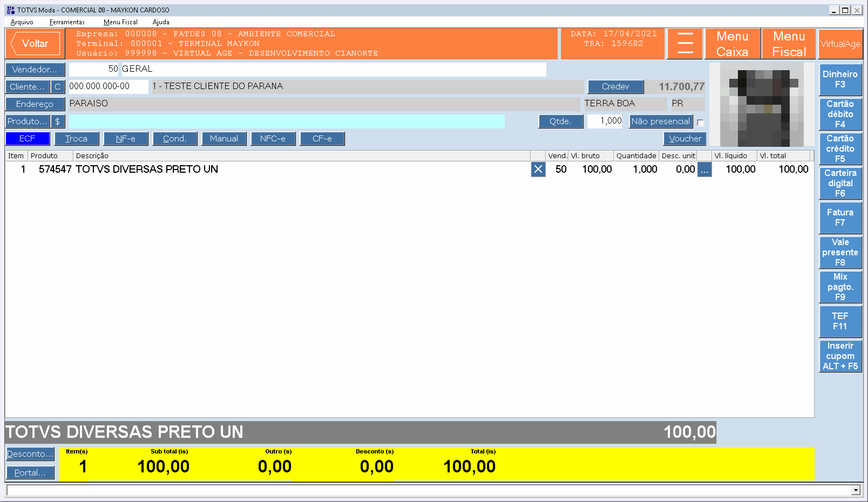Click the client CPF field
This screenshot has height=502, width=868.
pyautogui.click(x=109, y=86)
